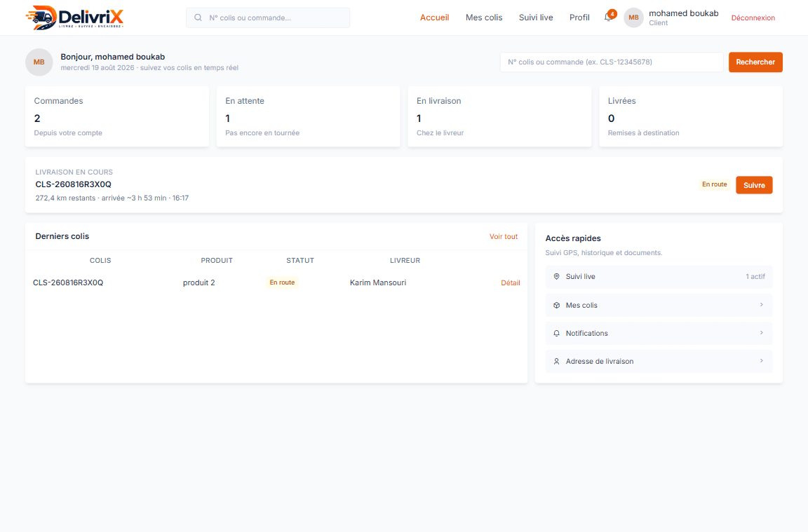Click the Notifications bell icon in Accès rapides
808x532 pixels.
[x=556, y=333]
